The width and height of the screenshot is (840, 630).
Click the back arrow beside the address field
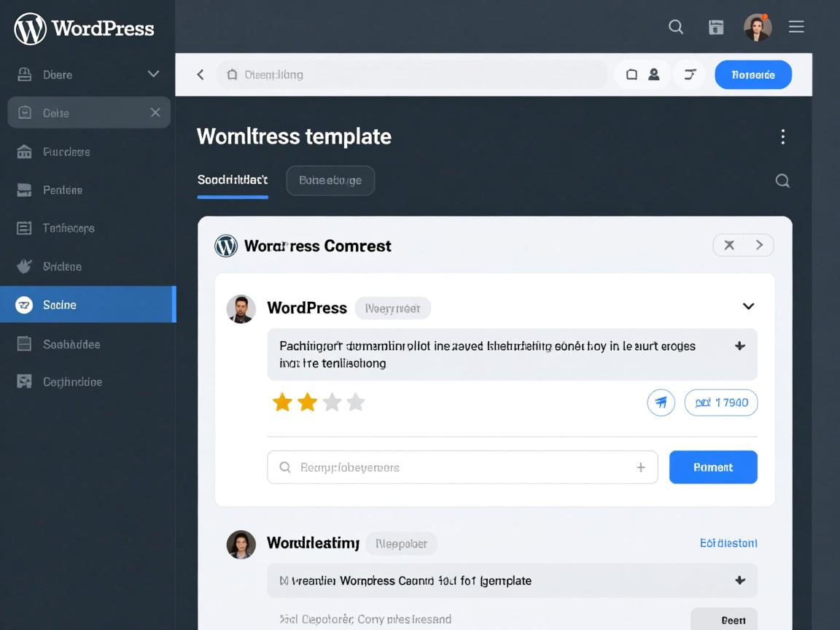201,74
